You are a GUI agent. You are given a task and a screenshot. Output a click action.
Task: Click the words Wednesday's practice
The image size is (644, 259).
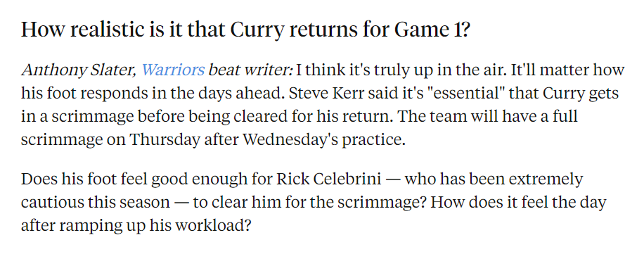(x=324, y=140)
